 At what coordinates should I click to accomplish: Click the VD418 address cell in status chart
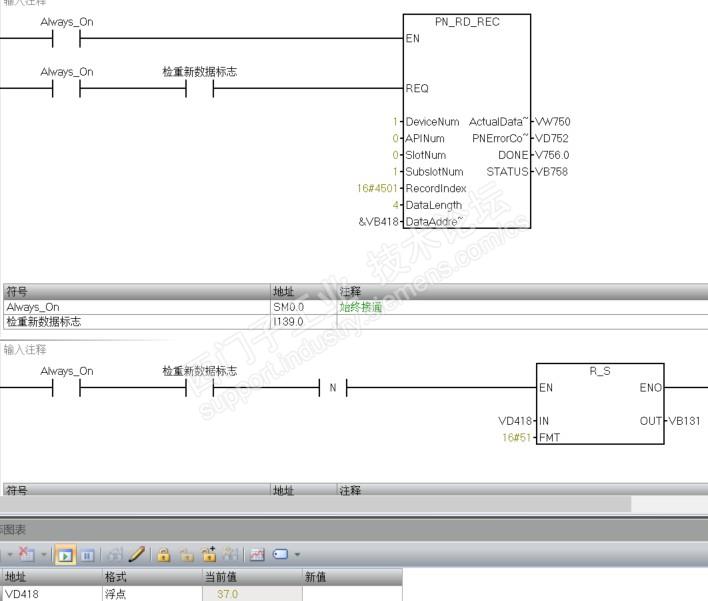click(x=52, y=594)
